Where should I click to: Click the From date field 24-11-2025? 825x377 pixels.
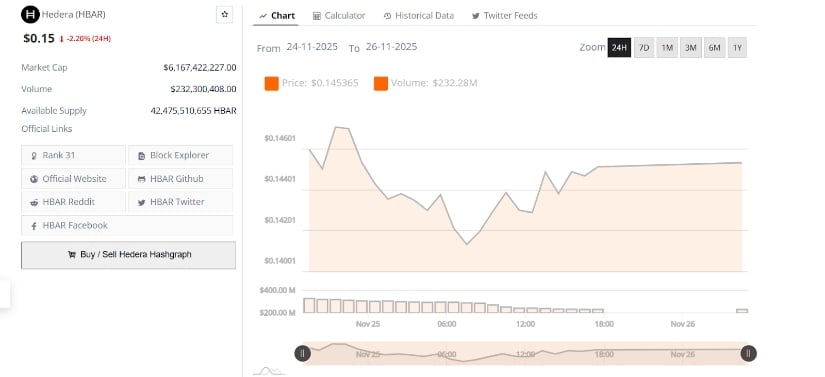tap(312, 47)
